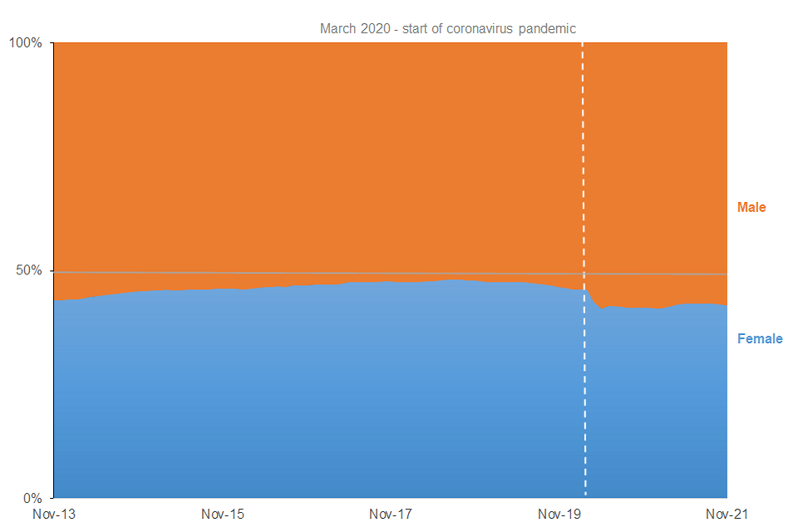Click the 100% y-axis label

26,42
